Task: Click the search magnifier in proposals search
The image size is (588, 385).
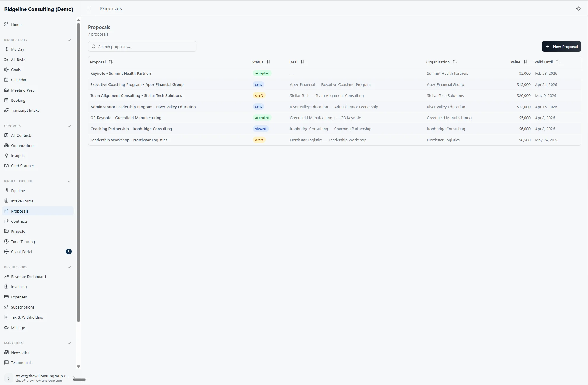Action: pyautogui.click(x=94, y=47)
